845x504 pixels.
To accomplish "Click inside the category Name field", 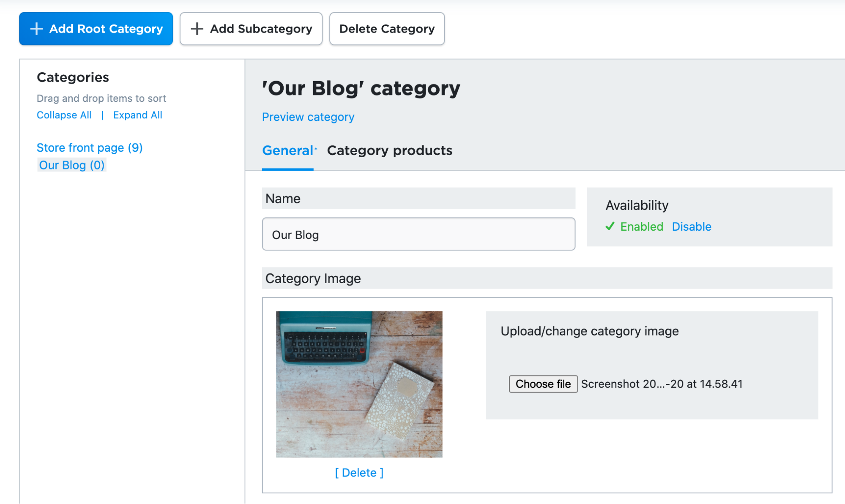I will (x=418, y=234).
